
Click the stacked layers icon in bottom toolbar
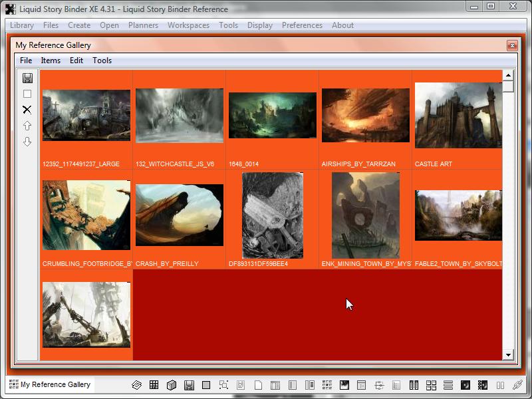pyautogui.click(x=136, y=385)
